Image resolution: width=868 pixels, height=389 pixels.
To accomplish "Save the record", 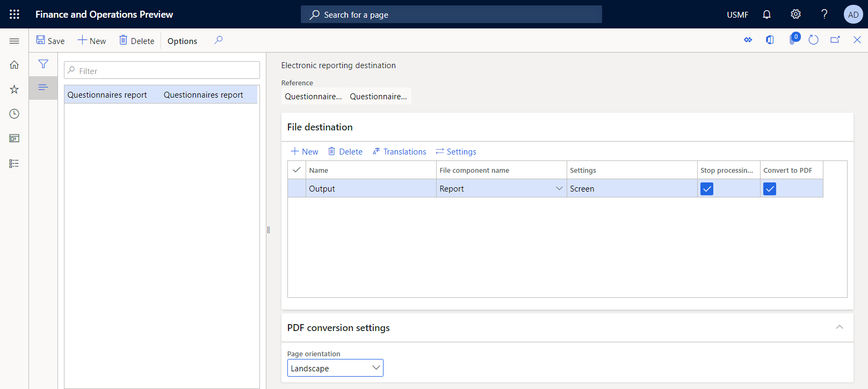I will pos(50,41).
